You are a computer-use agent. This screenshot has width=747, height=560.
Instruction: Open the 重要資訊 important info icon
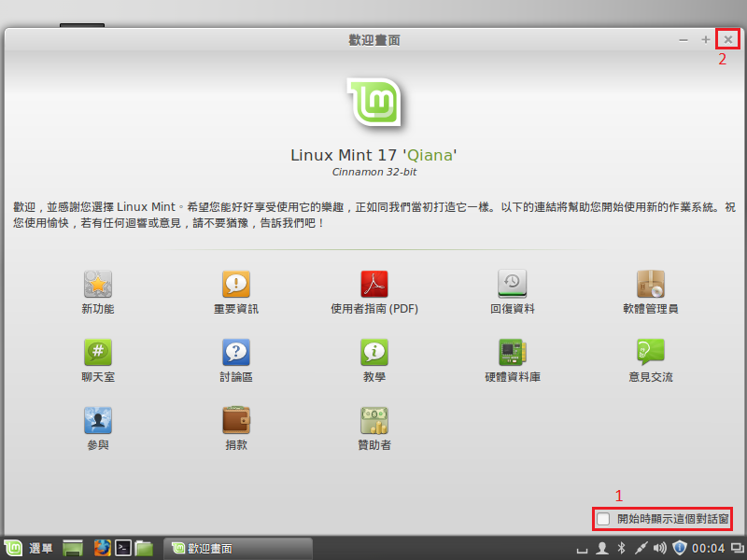(x=236, y=284)
